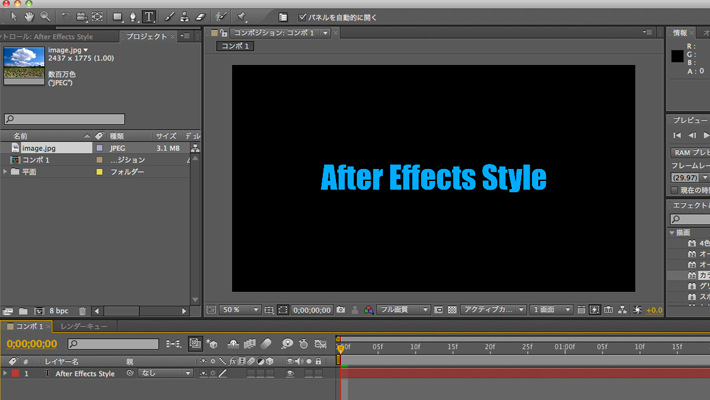
Task: Toggle 'パネルを自動的に開く' checkbox
Action: point(303,17)
